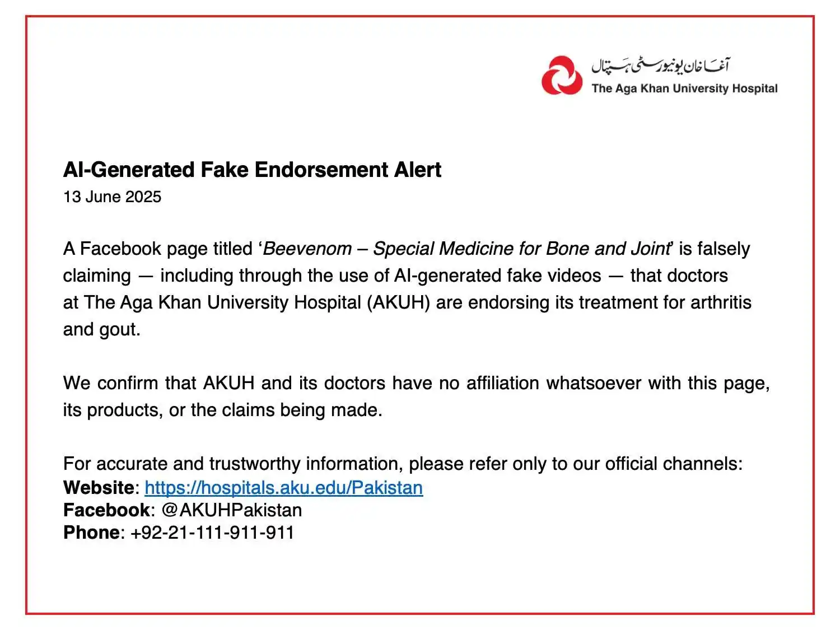840x630 pixels.
Task: Click the words 'arthritis' in the first paragraph
Action: [x=721, y=302]
